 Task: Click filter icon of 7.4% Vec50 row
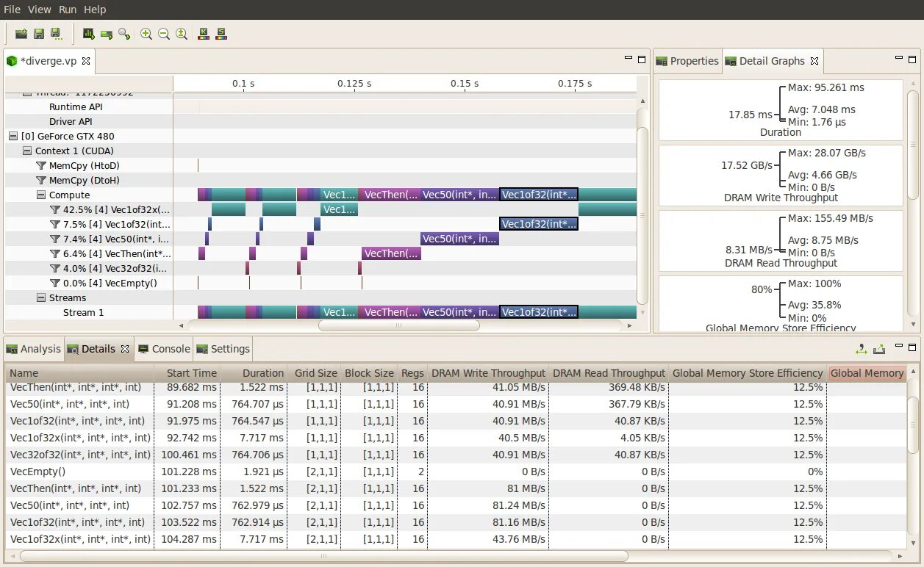pyautogui.click(x=55, y=239)
